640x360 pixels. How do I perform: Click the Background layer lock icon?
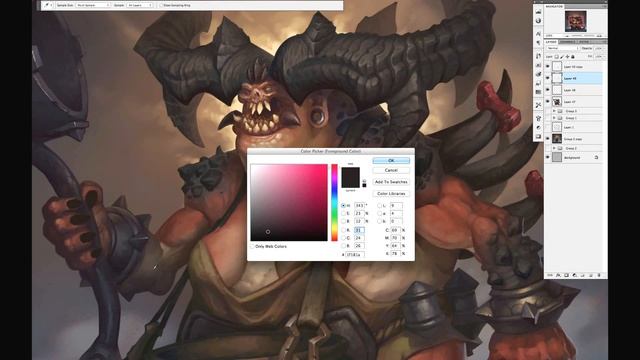pyautogui.click(x=596, y=158)
